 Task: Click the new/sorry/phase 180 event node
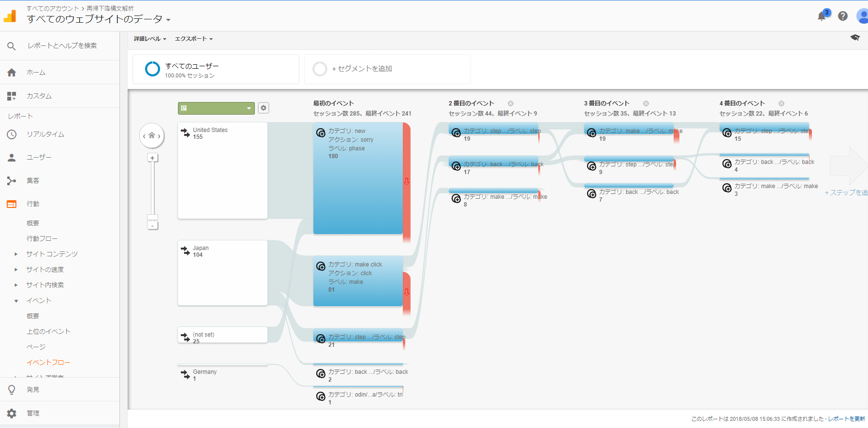click(x=358, y=178)
